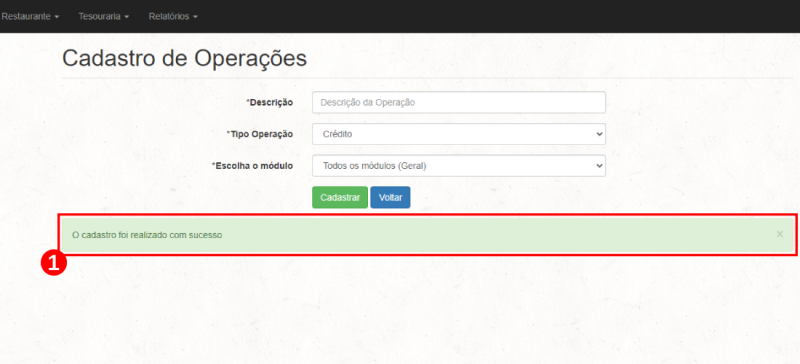Click the green Cadastrar button
Screen dimensions: 800x364
tap(340, 198)
